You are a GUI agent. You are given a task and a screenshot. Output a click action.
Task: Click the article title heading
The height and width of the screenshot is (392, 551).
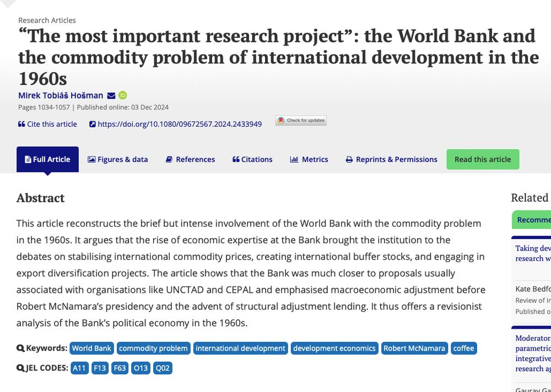tap(278, 57)
